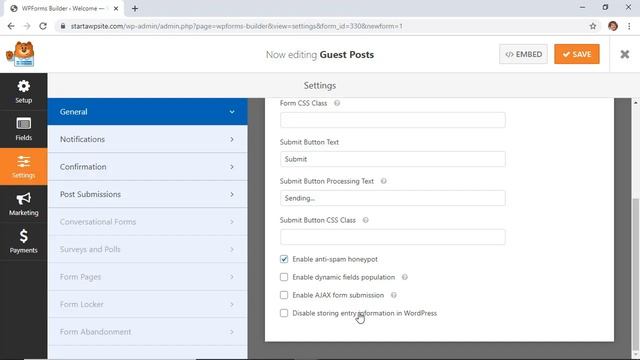Click help icon beside Form CSS Class
Screen dimensions: 640x360
[337, 103]
